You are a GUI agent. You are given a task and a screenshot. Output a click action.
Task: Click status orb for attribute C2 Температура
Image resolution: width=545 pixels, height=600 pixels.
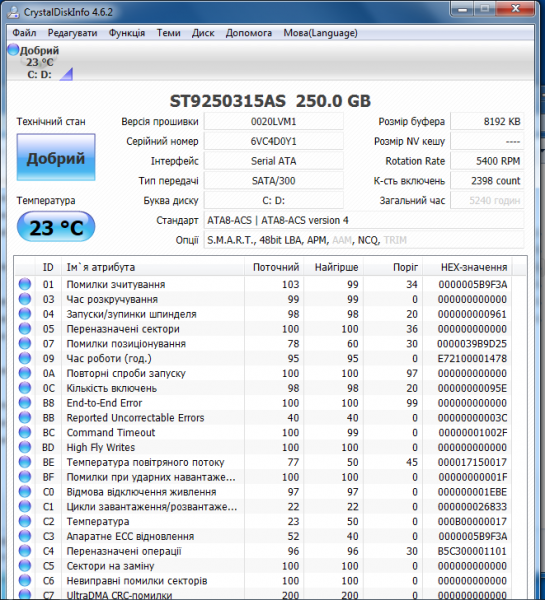point(25,521)
